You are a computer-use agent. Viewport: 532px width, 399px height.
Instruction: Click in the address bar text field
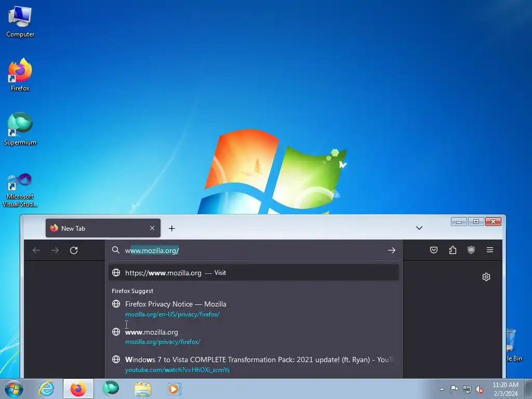(x=254, y=250)
